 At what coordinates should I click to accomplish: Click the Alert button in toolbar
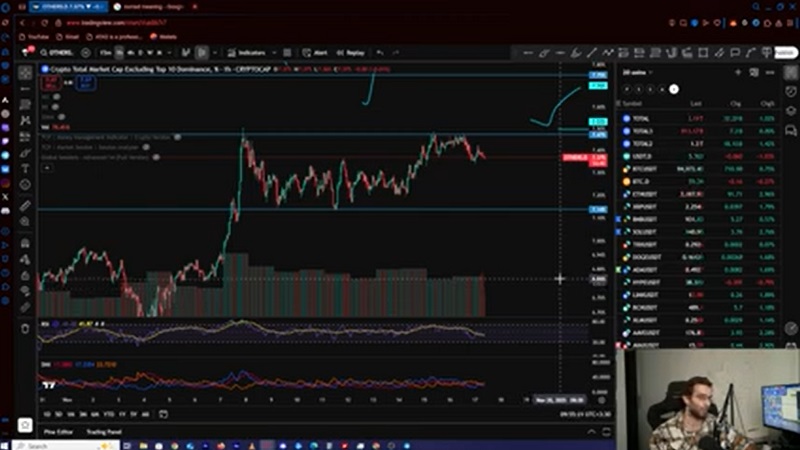coord(317,52)
